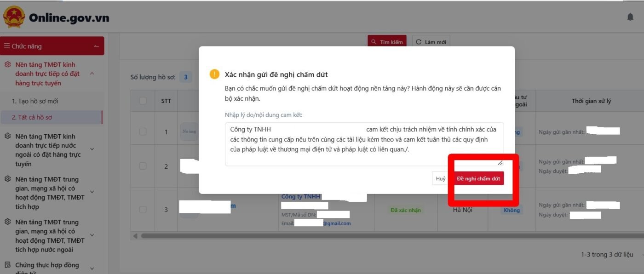The image size is (644, 274).
Task: Toggle the select-all checkbox in the table header
Action: [x=143, y=101]
